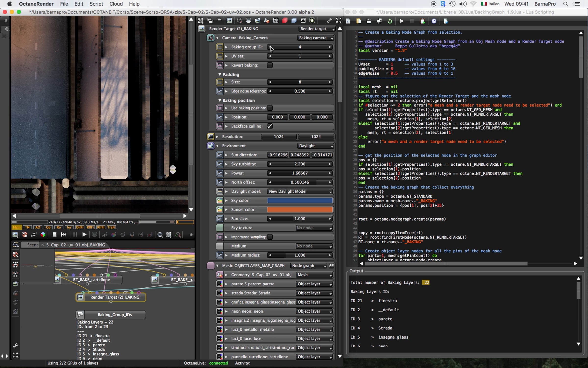Reload the script with the green arrow icon

click(x=390, y=21)
